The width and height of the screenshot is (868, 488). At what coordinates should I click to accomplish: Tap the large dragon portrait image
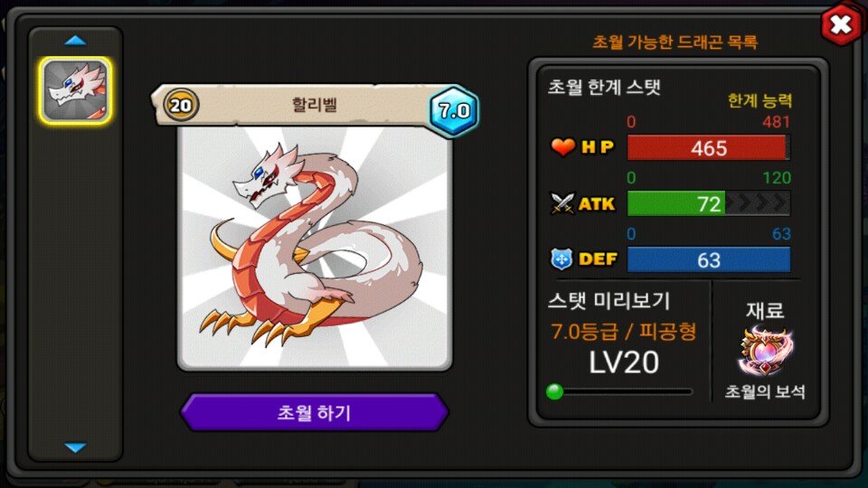pyautogui.click(x=315, y=248)
